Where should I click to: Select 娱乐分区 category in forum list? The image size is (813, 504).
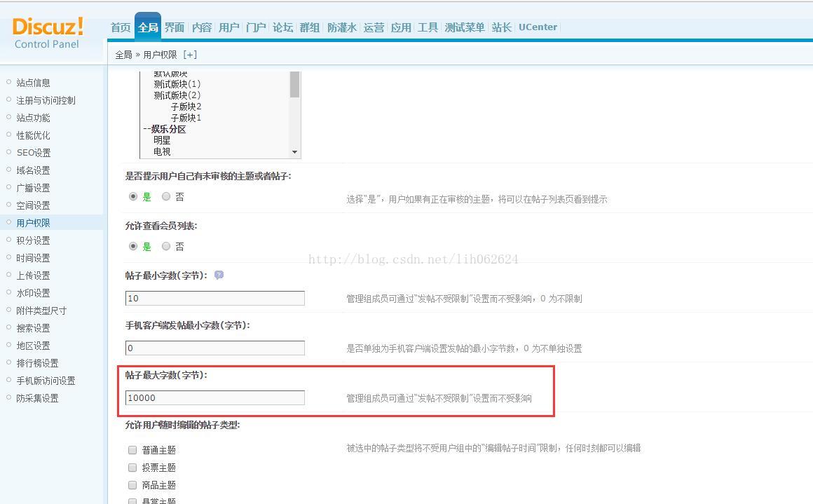168,129
